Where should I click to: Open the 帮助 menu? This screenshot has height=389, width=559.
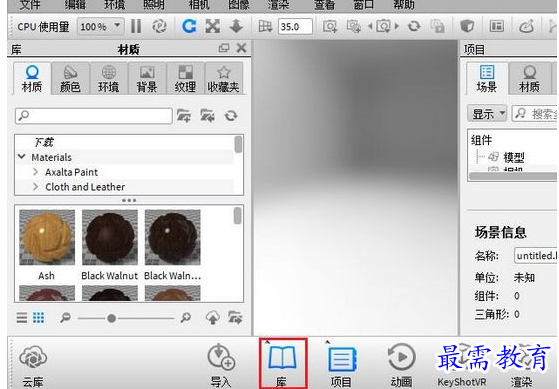404,5
